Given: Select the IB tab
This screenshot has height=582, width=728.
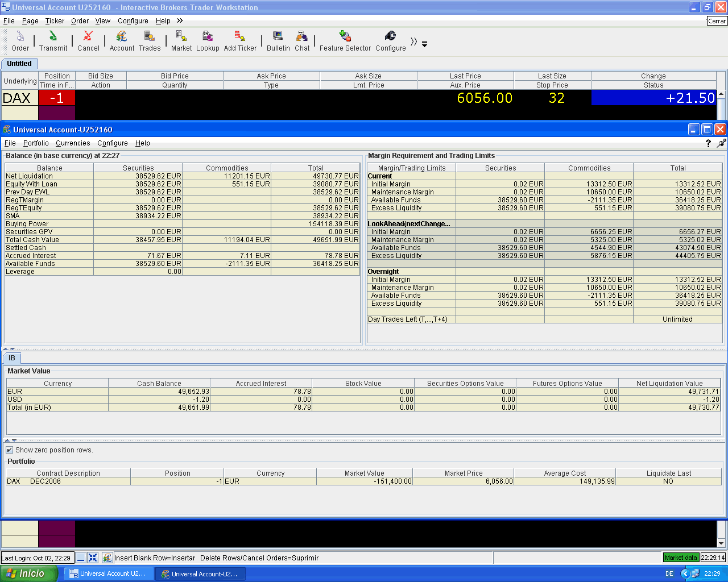Looking at the screenshot, I should click(12, 358).
